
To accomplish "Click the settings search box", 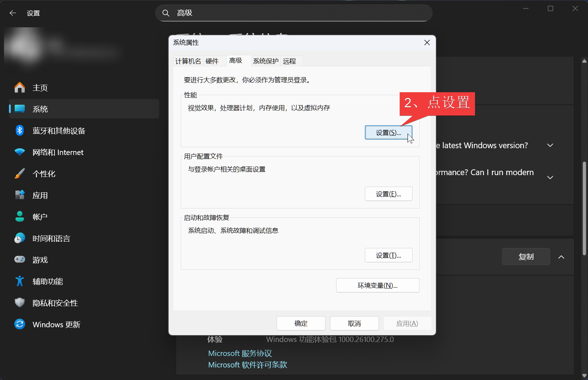I will click(x=293, y=13).
